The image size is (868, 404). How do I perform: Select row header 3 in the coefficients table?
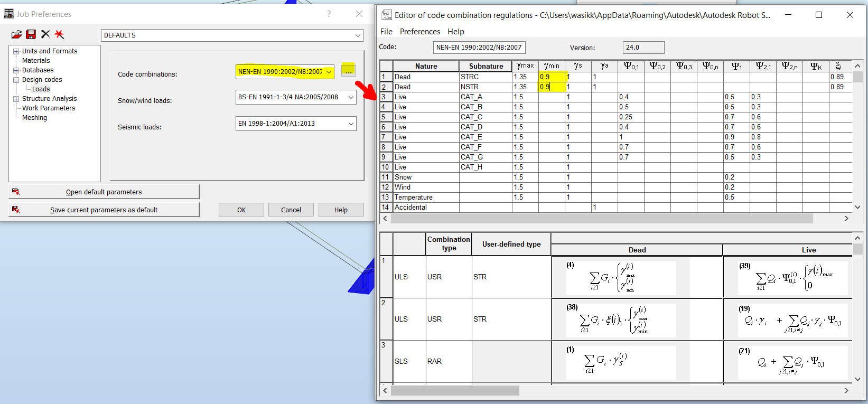[386, 97]
